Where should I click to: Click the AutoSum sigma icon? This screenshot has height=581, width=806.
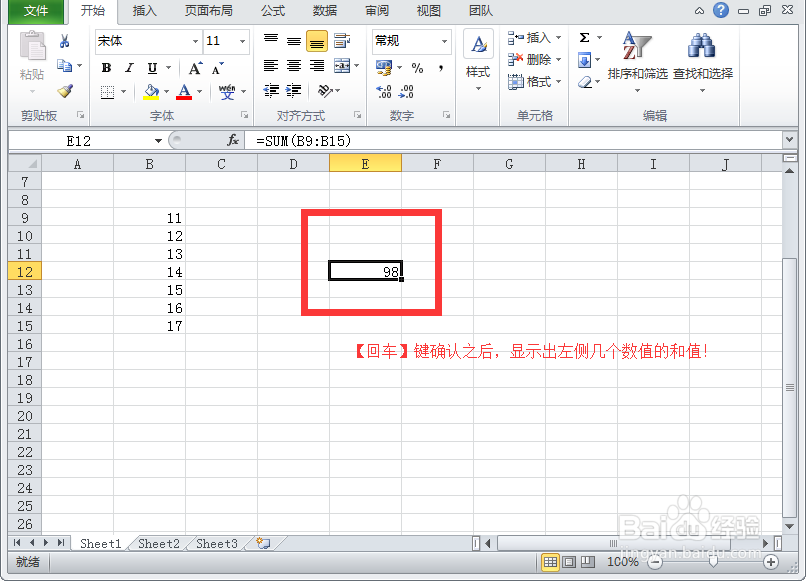click(x=583, y=36)
